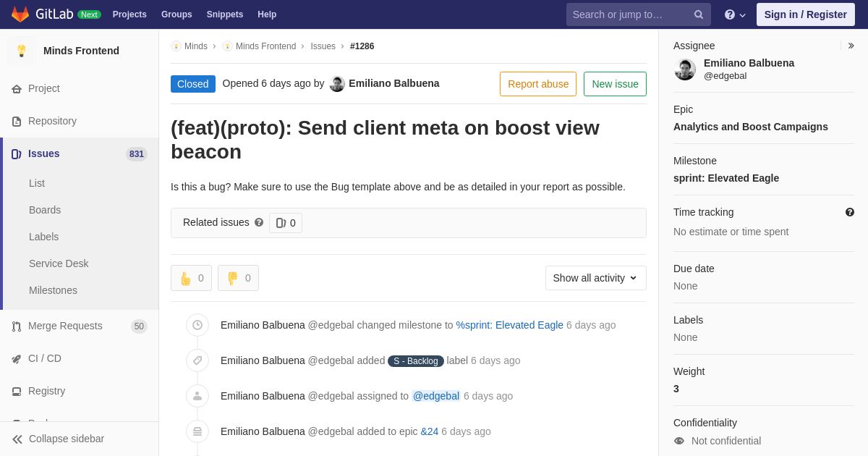Click the 831 issues count badge
Screen dimensions: 868x456
point(137,154)
